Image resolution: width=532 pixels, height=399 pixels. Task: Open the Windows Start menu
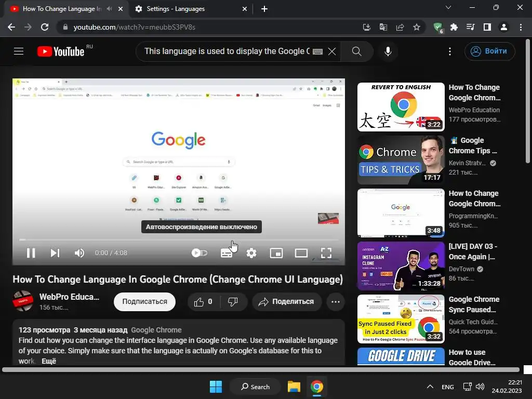216,387
